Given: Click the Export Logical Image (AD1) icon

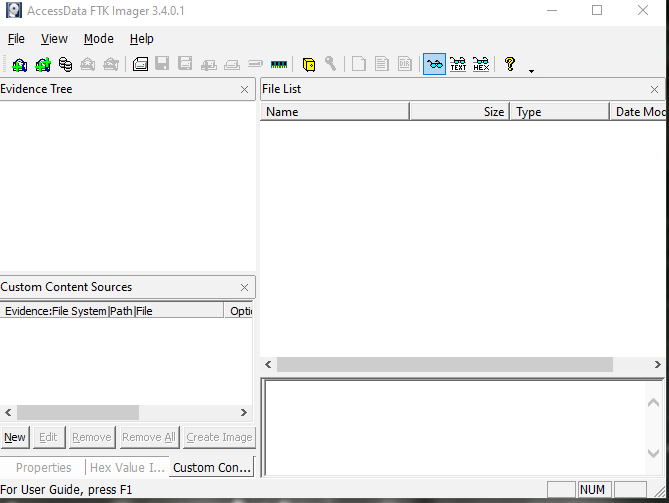Looking at the screenshot, I should click(185, 64).
